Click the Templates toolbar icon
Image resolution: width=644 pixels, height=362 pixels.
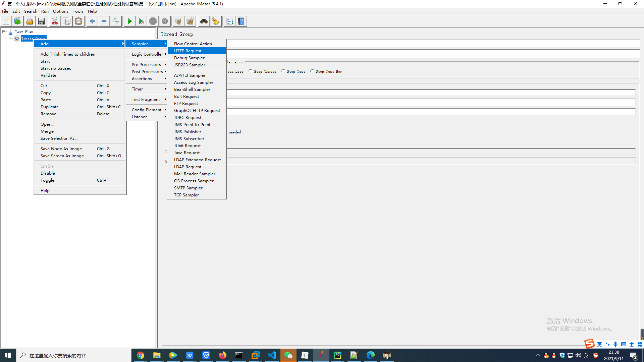[x=17, y=21]
